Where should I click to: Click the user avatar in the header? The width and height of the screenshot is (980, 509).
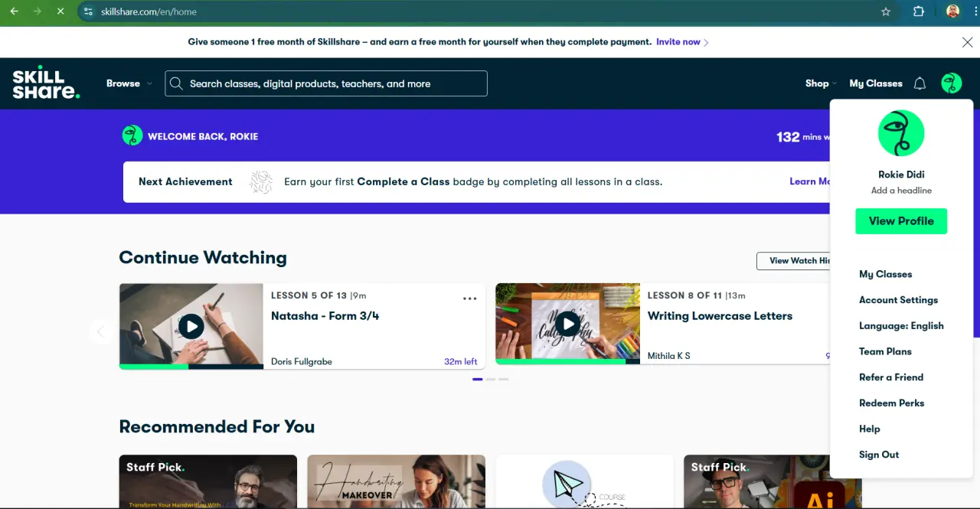tap(952, 83)
